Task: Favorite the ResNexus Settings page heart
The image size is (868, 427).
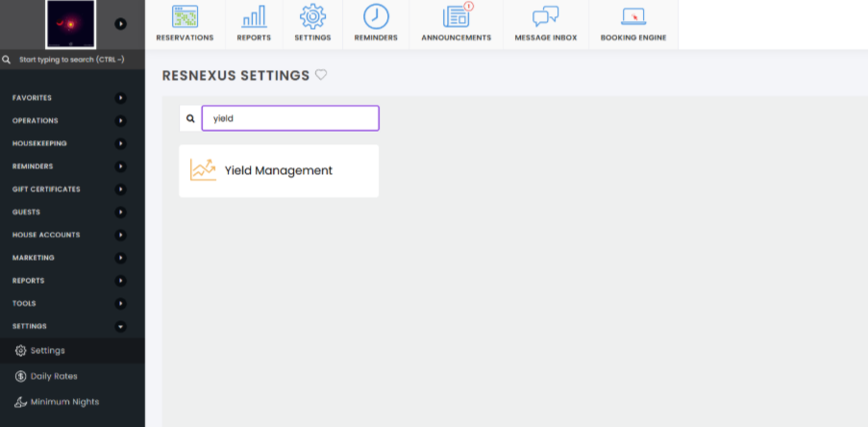Action: 321,75
